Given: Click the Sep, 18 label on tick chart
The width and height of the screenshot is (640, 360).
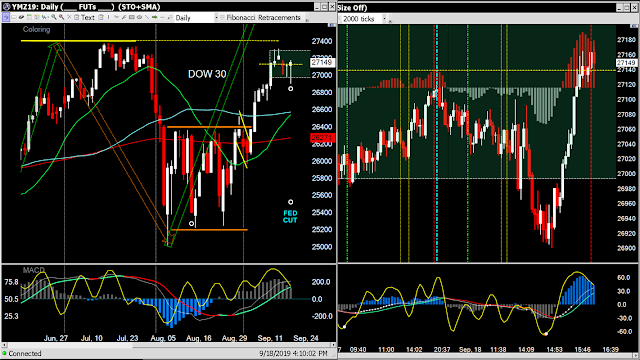Looking at the screenshot, I should 470,349.
